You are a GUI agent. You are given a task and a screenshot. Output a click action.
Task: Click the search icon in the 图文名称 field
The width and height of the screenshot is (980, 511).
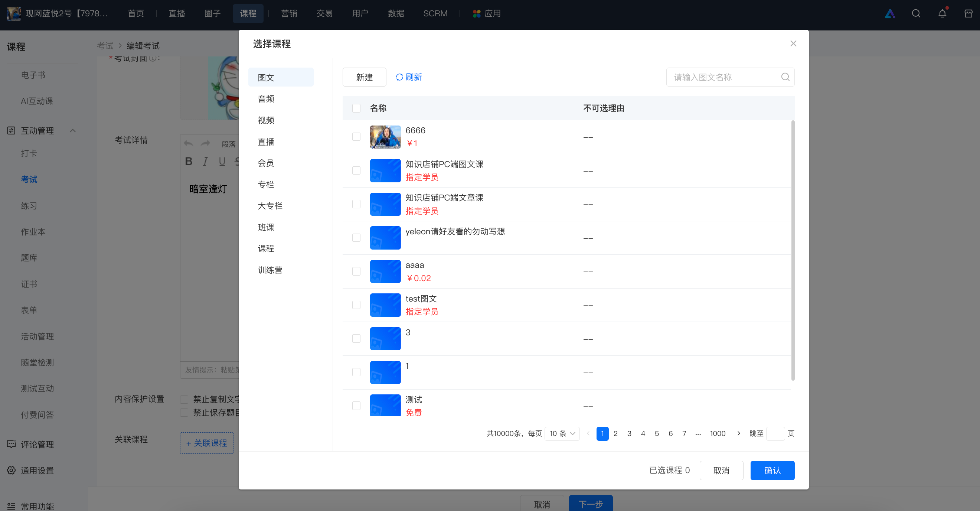pyautogui.click(x=785, y=77)
